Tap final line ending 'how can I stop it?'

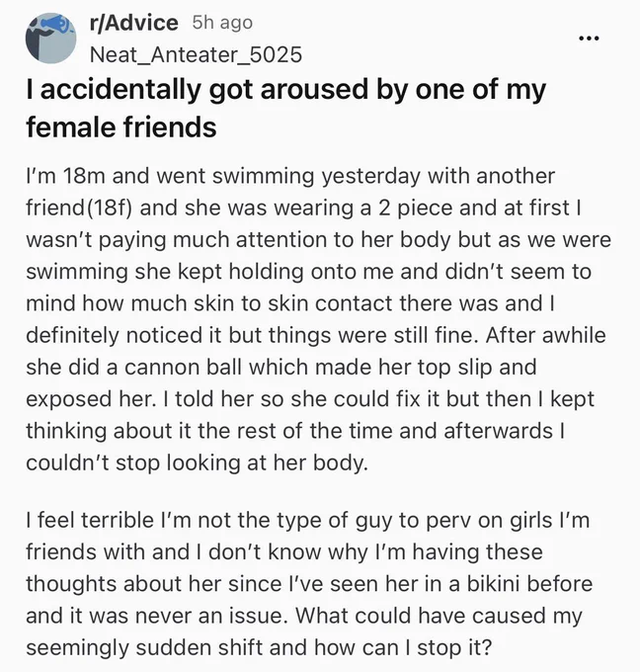(259, 647)
